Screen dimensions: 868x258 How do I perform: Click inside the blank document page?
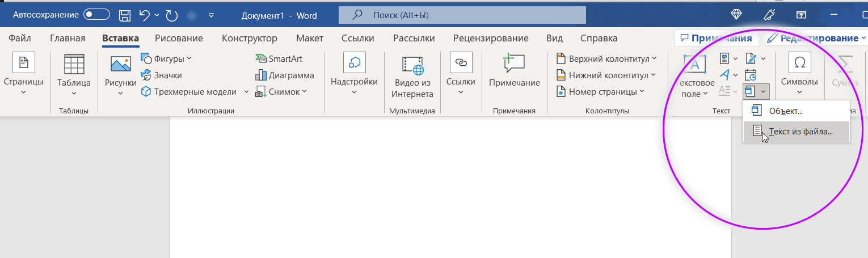(450, 187)
